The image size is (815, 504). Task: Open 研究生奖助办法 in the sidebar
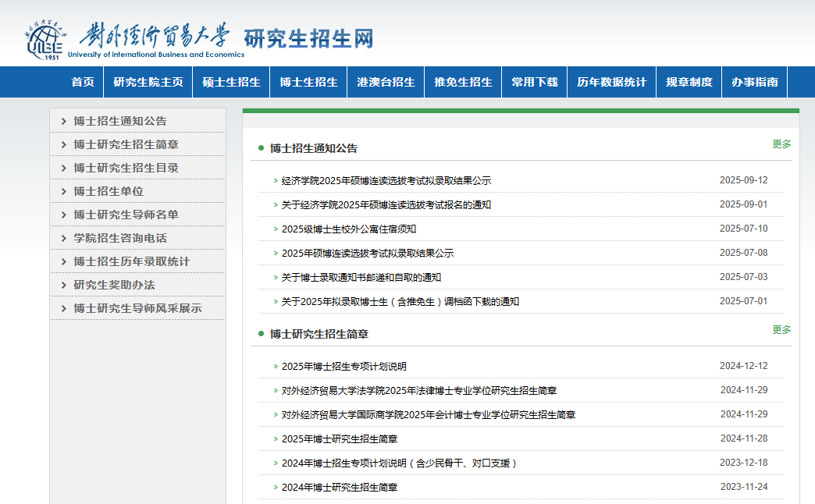click(114, 285)
